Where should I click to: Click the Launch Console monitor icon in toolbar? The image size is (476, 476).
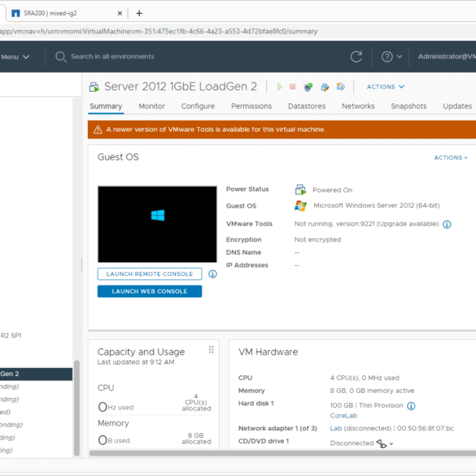308,87
